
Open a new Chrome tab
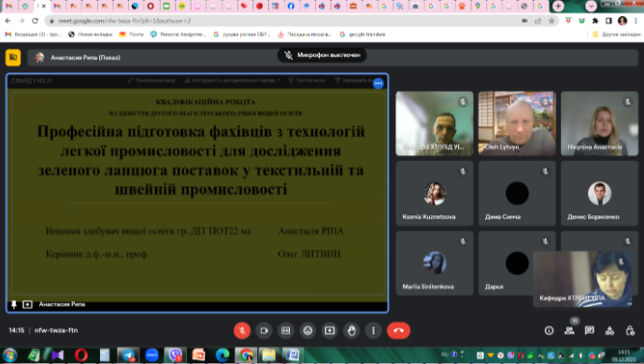tap(558, 6)
